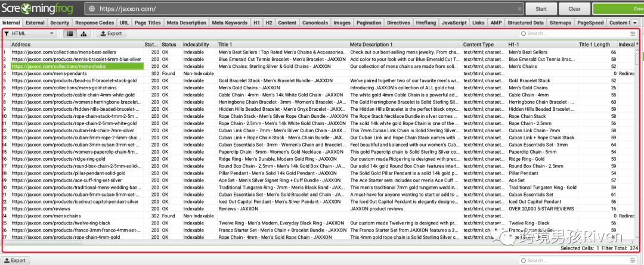644x265 pixels.
Task: Click the Start crawl button
Action: [541, 8]
